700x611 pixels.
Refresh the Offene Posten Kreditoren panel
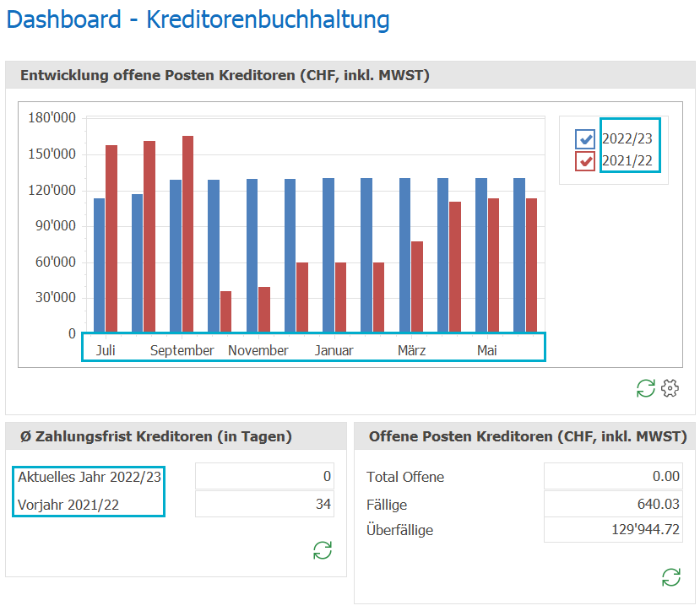(671, 577)
